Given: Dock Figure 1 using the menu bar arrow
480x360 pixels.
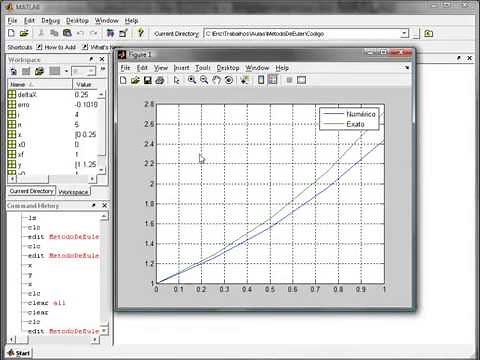Looking at the screenshot, I should 407,68.
